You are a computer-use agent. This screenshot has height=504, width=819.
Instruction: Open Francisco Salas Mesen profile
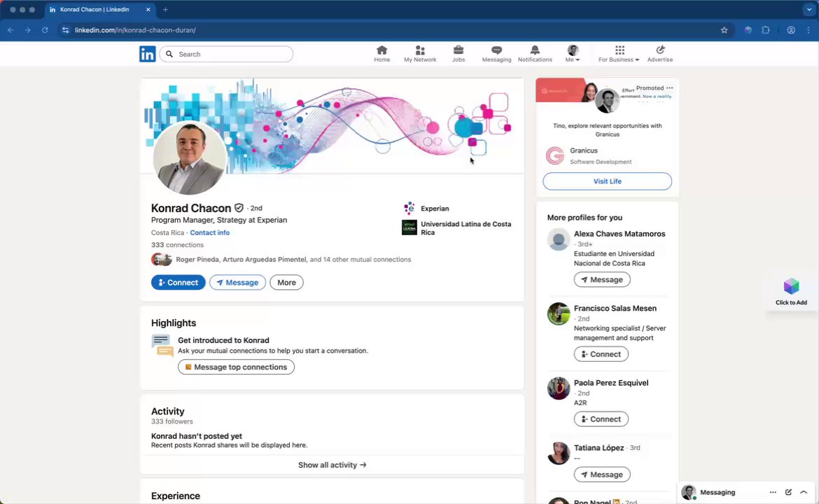click(615, 308)
